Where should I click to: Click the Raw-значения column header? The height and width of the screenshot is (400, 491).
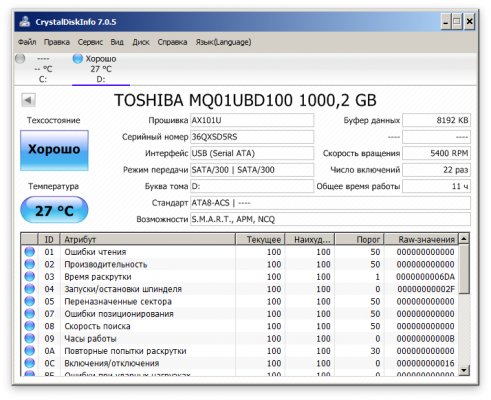pos(421,239)
